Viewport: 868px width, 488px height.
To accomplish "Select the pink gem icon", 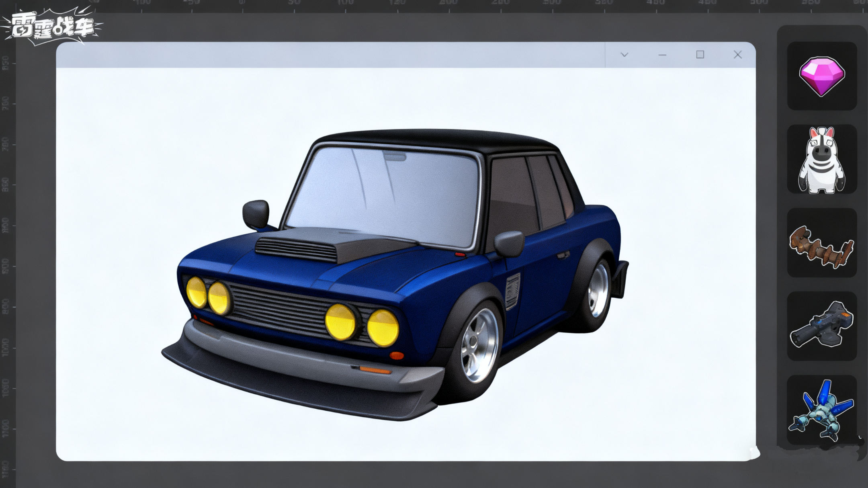I will (822, 76).
